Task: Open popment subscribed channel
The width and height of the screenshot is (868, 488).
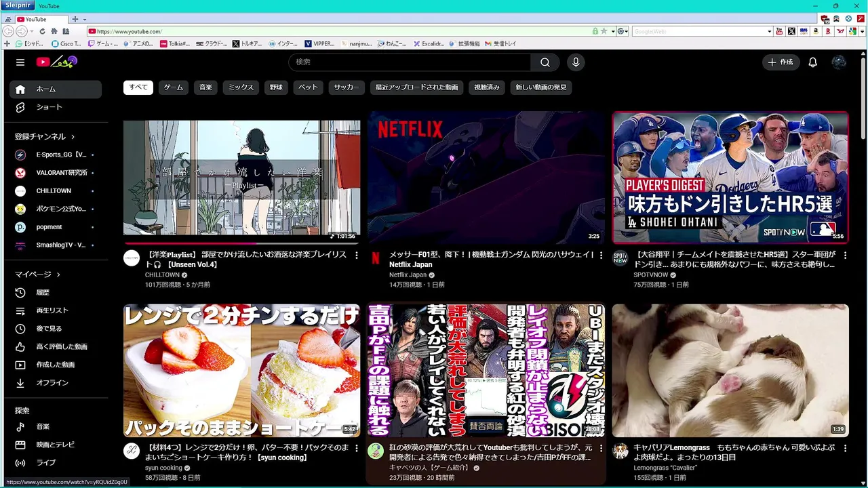Action: click(56, 227)
